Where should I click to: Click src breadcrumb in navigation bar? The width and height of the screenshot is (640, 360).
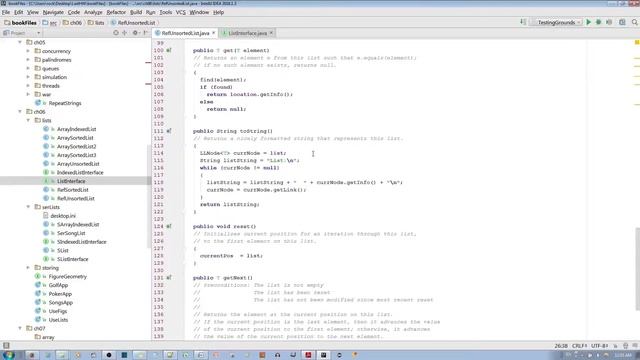(x=49, y=23)
